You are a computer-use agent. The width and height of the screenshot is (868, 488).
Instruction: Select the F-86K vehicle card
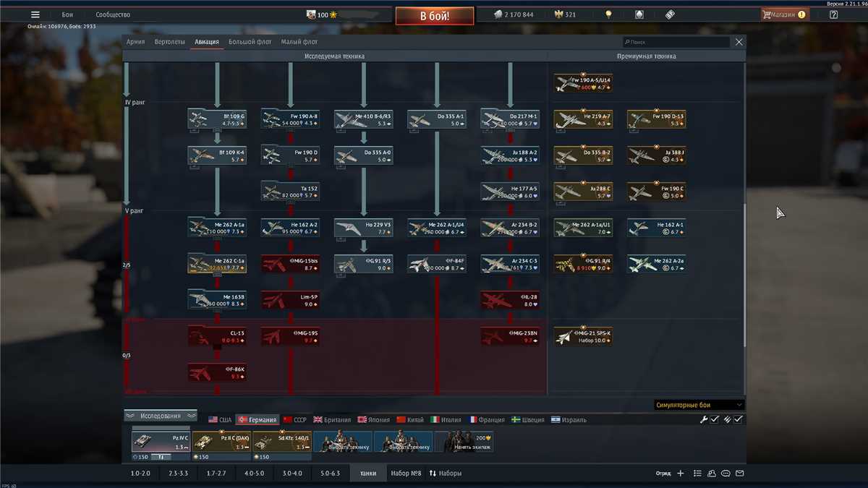tap(217, 372)
